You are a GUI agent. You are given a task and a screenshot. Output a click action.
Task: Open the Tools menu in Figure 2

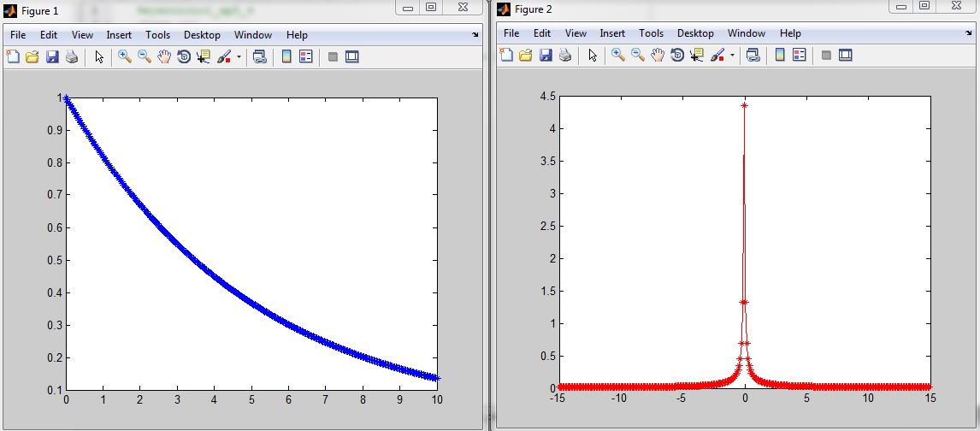[651, 33]
